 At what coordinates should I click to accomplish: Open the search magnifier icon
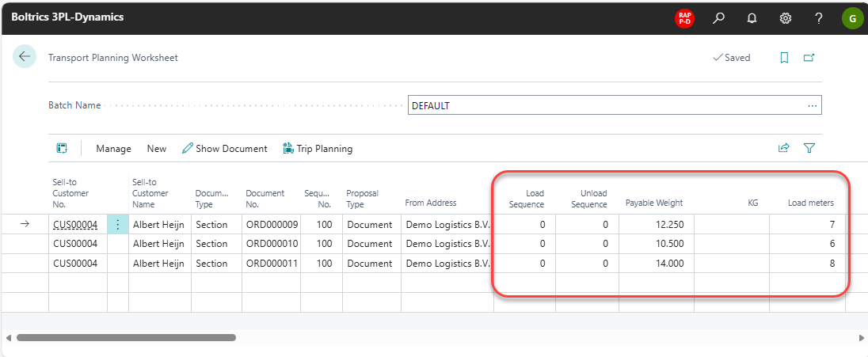click(x=718, y=17)
